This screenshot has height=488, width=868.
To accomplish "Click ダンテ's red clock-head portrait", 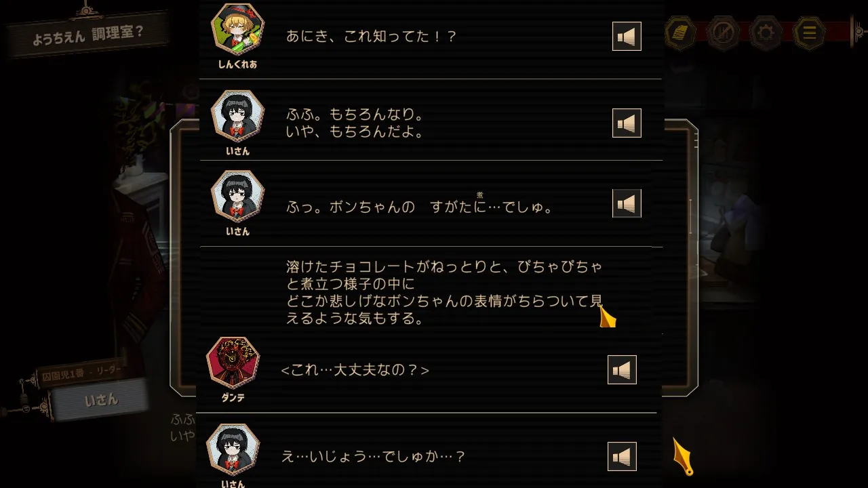I will (233, 363).
